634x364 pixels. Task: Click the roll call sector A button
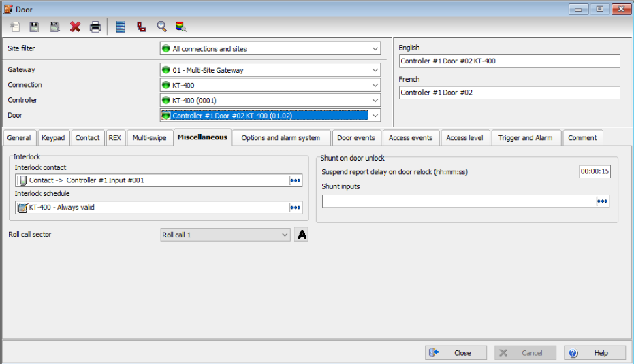pyautogui.click(x=301, y=235)
